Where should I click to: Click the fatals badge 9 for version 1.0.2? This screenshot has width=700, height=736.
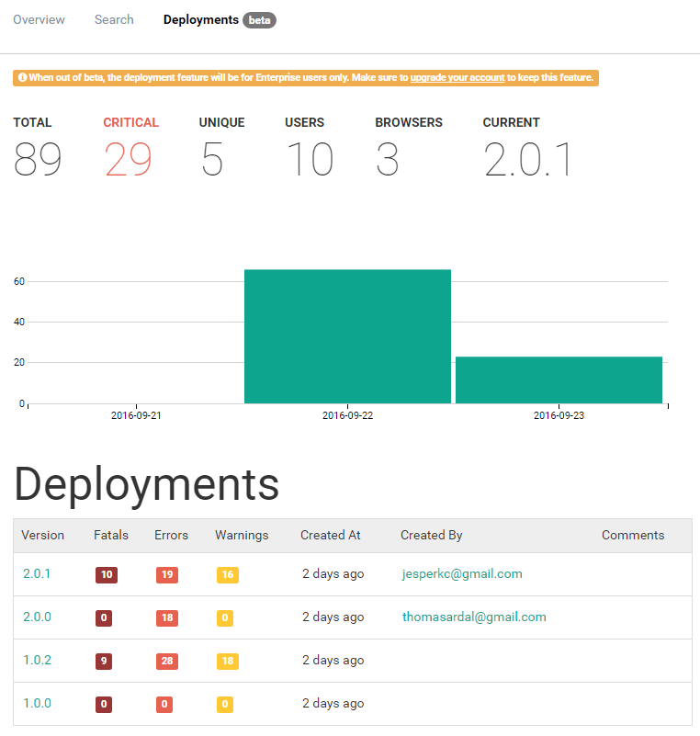pyautogui.click(x=104, y=661)
